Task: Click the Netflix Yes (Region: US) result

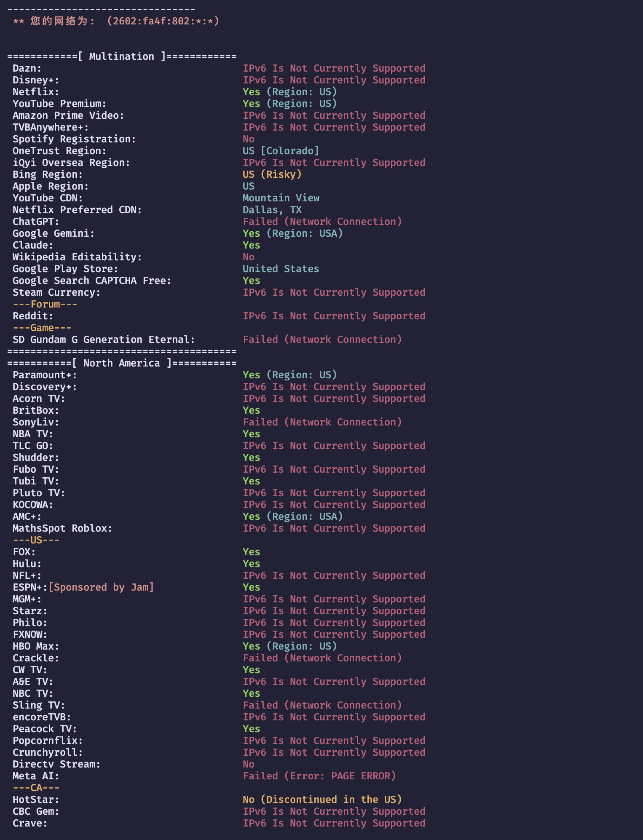Action: click(290, 92)
